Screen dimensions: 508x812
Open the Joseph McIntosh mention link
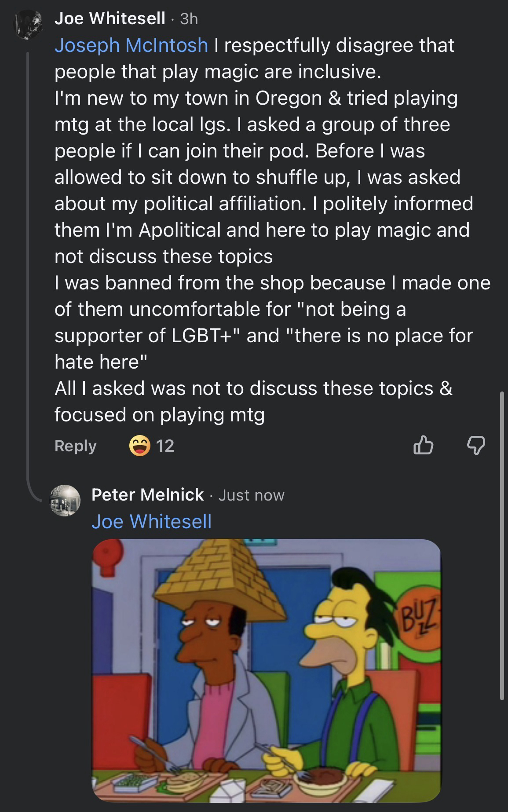point(131,45)
